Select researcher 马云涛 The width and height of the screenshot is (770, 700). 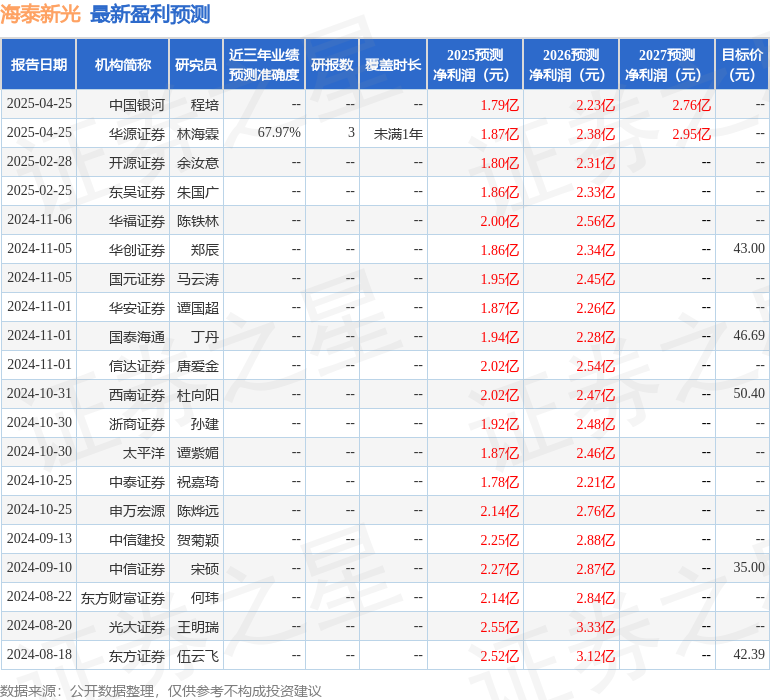coord(198,279)
